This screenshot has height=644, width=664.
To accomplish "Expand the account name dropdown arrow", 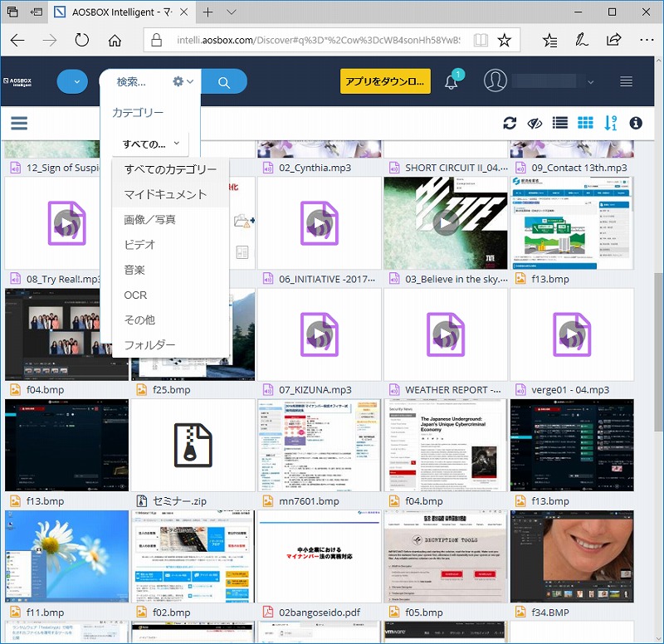I will [590, 81].
